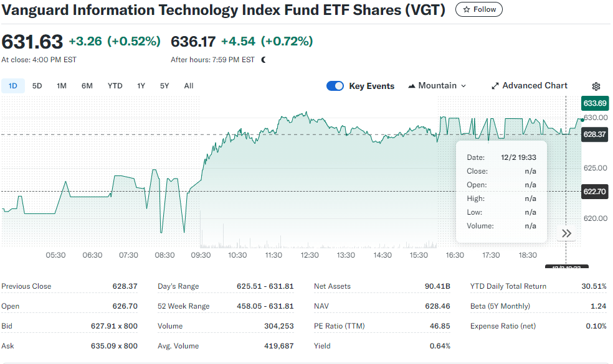The image size is (613, 364).
Task: Select the 5Y range tab
Action: [164, 86]
